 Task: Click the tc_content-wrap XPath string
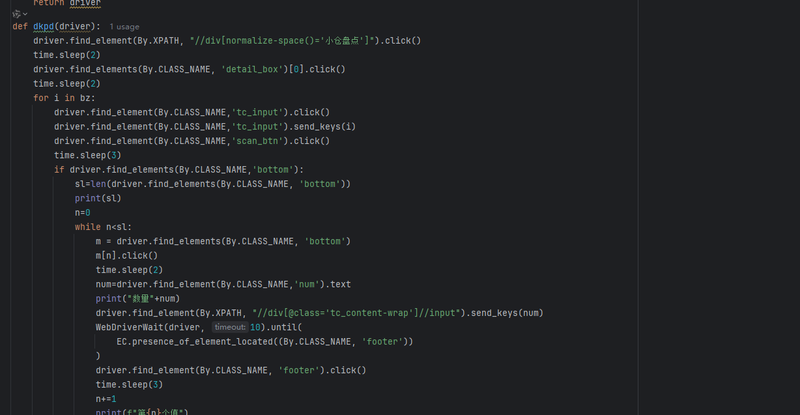(x=356, y=313)
